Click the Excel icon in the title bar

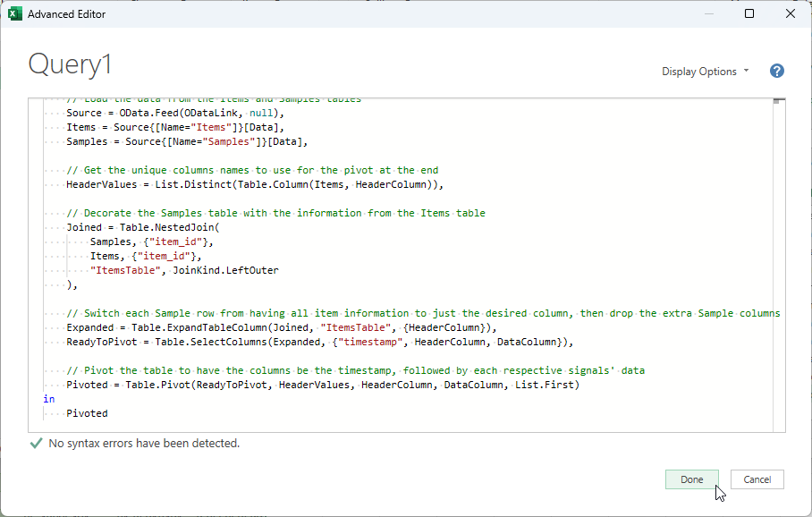click(13, 13)
